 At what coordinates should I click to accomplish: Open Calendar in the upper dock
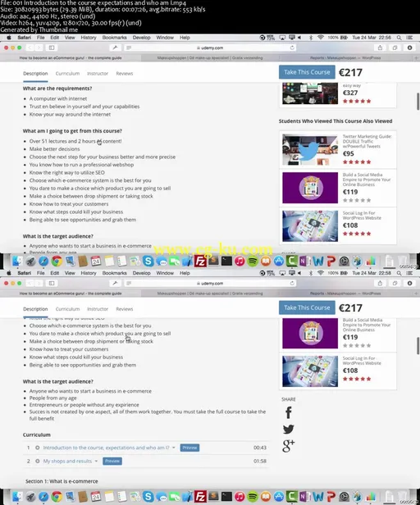pos(96,262)
